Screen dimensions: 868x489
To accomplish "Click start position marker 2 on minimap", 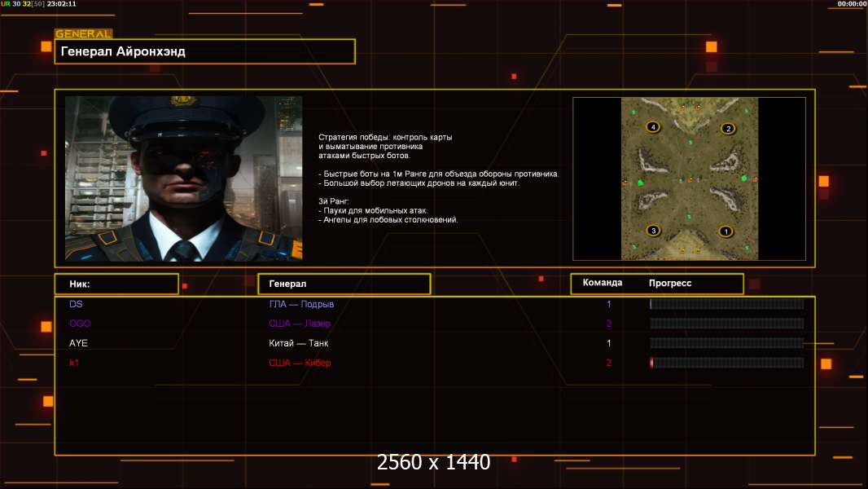I will [728, 129].
